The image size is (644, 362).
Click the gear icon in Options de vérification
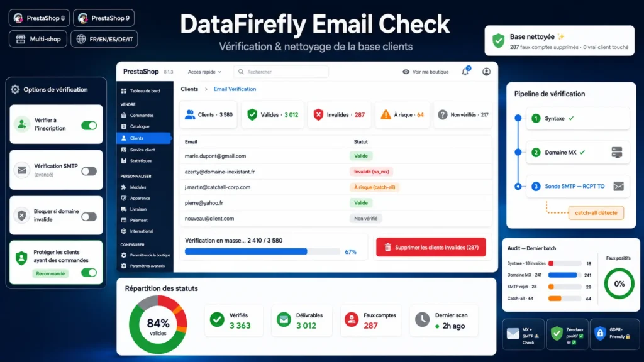pos(15,89)
